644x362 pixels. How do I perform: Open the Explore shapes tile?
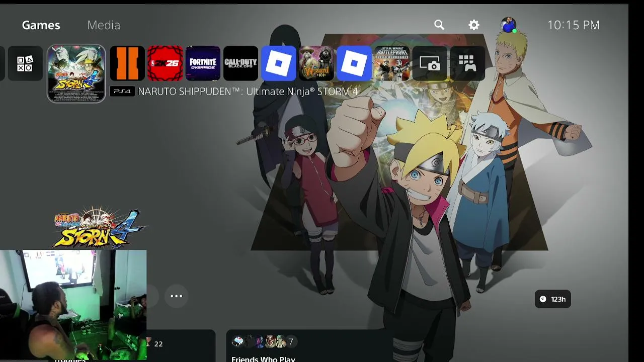pyautogui.click(x=25, y=64)
